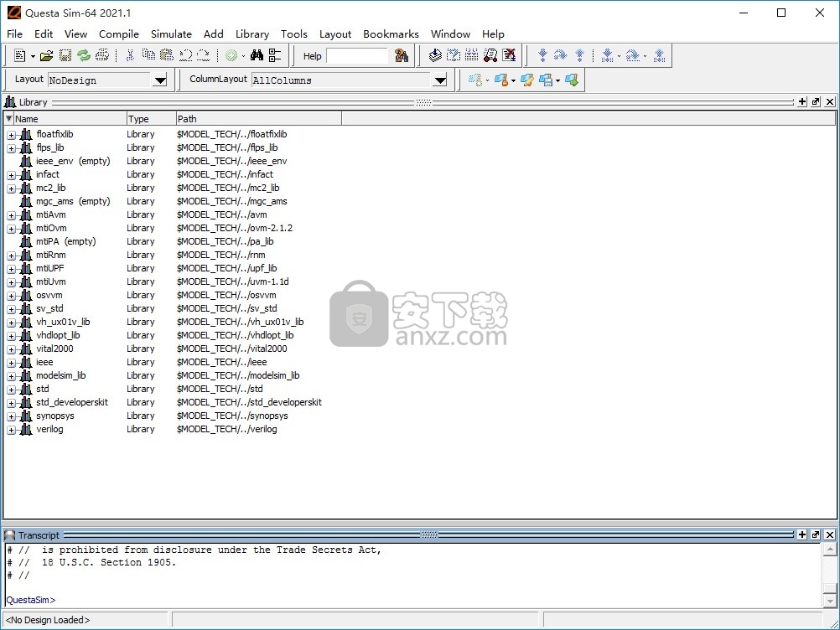The image size is (840, 630).
Task: Click the Find binoculars icon
Action: [x=257, y=55]
